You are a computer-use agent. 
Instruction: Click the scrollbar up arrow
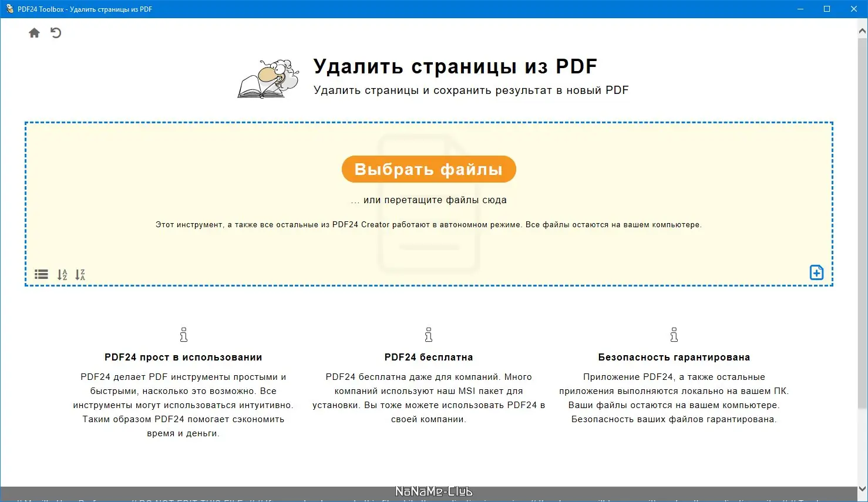(863, 31)
